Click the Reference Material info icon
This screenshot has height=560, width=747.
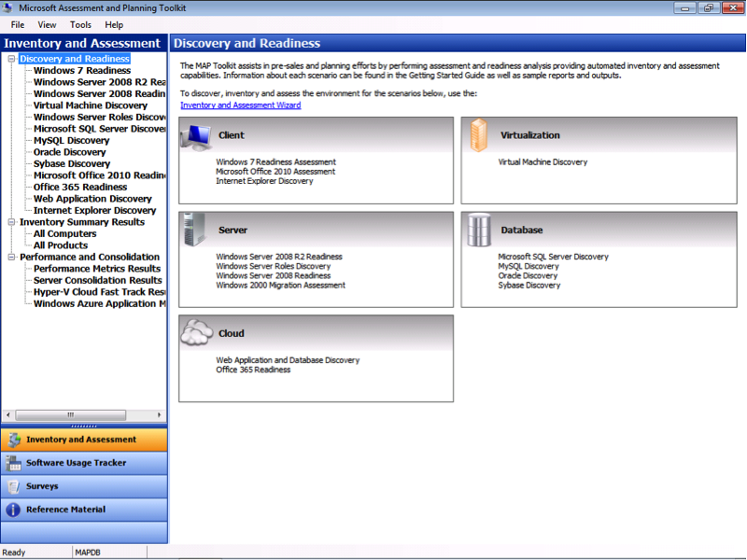(13, 510)
